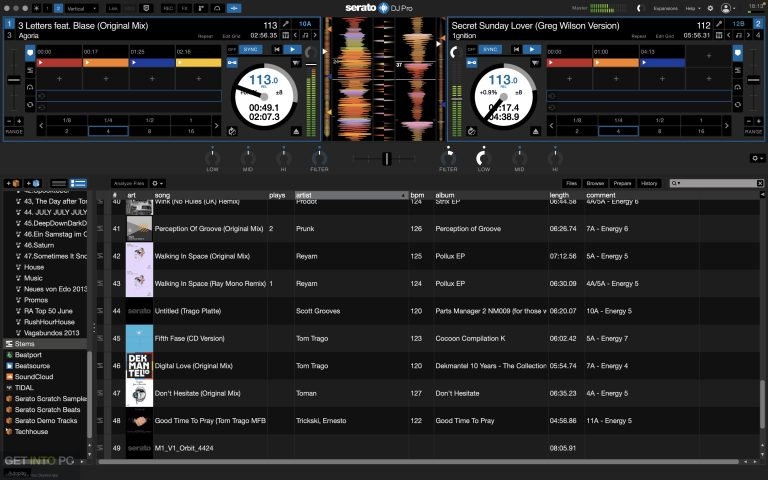Toggle the highlighted blue mixer panel icon
The height and width of the screenshot is (480, 768).
coord(234,8)
